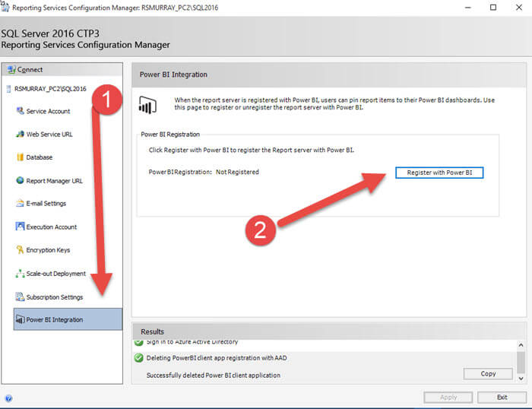Click the Copy results button
Image resolution: width=532 pixels, height=409 pixels.
(x=488, y=373)
